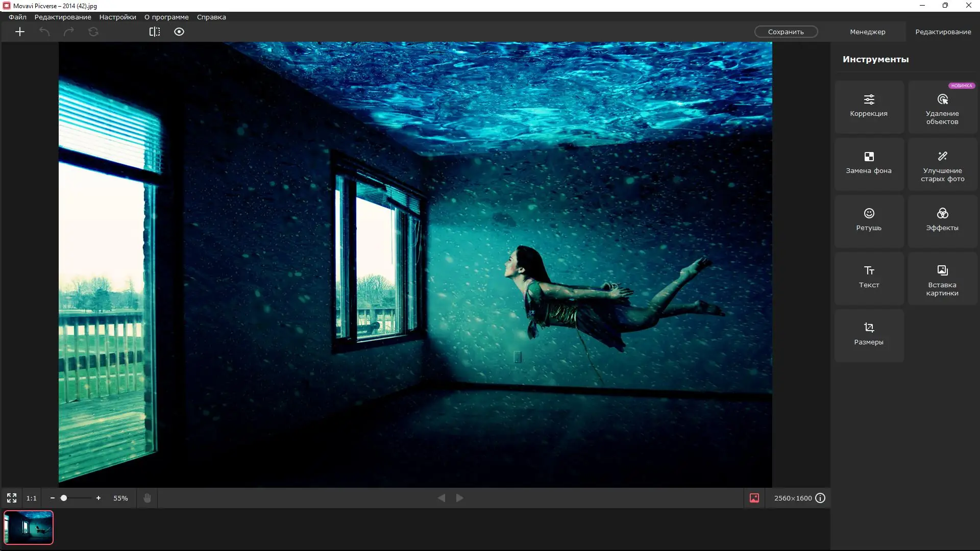Viewport: 980px width, 551px height.
Task: Open the Коррекция adjustment tool
Action: click(x=869, y=107)
